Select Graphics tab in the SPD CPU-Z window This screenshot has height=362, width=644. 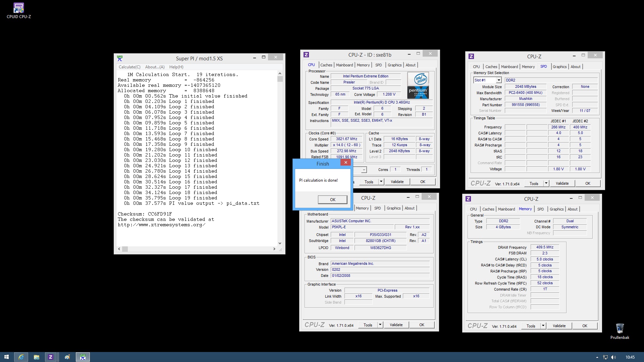point(559,67)
